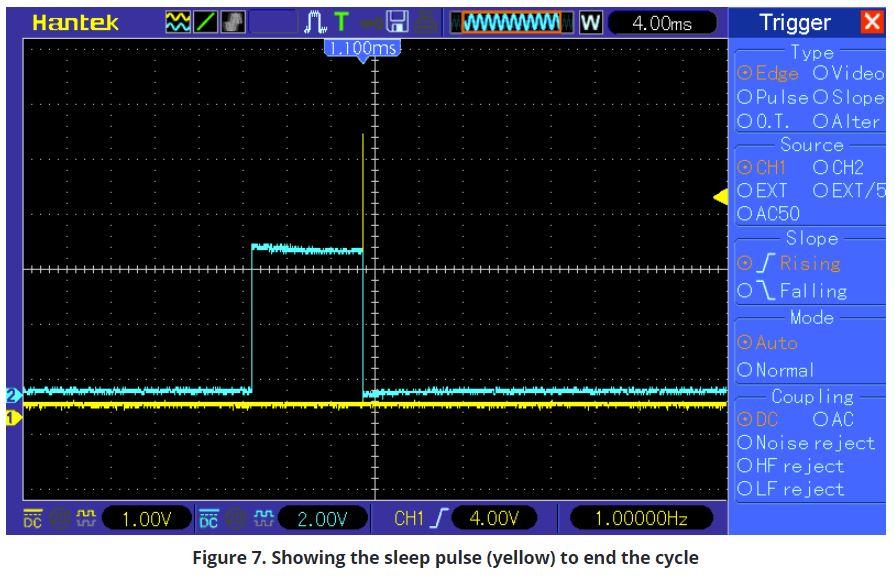
Task: Close the Trigger panel with red X
Action: click(x=872, y=22)
